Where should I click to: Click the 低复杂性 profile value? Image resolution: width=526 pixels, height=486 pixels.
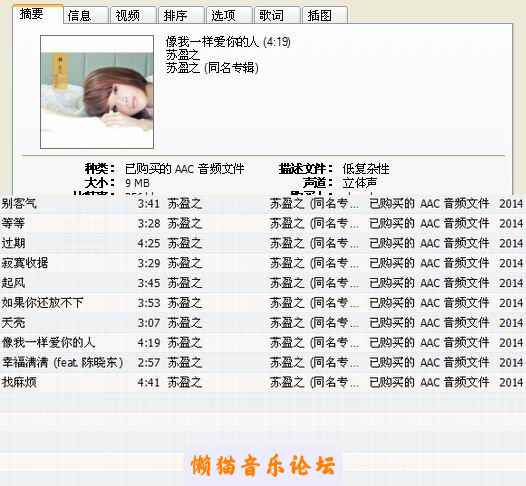(x=366, y=169)
